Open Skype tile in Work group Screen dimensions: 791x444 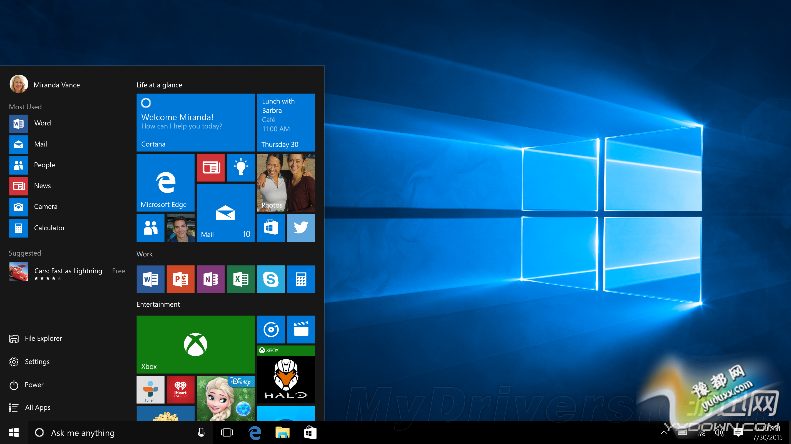[x=271, y=279]
